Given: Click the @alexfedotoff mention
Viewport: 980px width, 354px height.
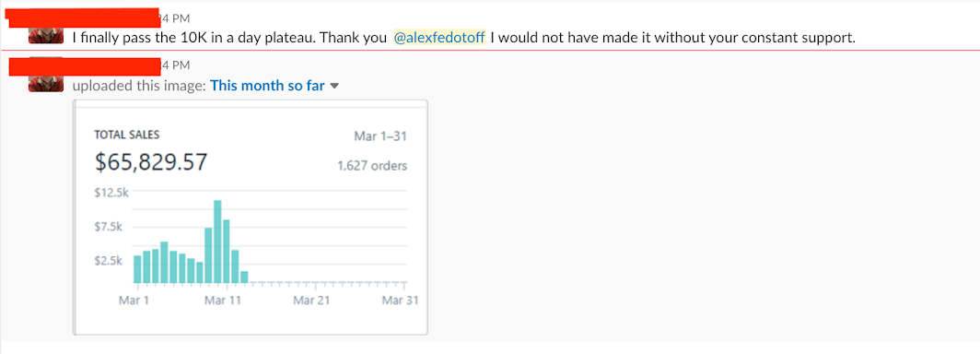Looking at the screenshot, I should tap(439, 38).
